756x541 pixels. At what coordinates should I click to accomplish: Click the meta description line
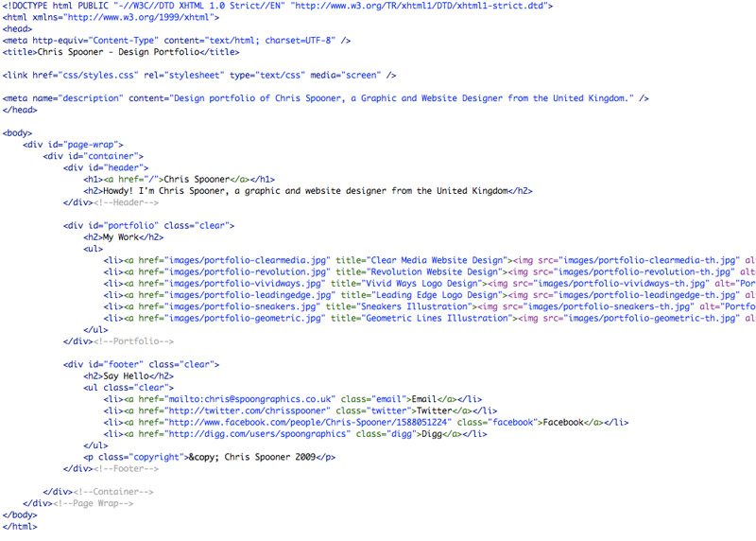[325, 98]
